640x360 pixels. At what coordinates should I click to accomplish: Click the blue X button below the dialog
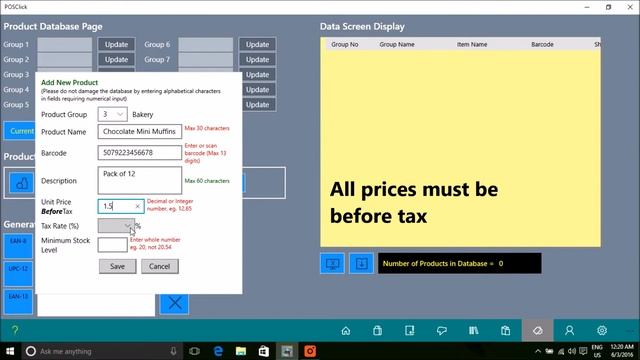tap(175, 303)
